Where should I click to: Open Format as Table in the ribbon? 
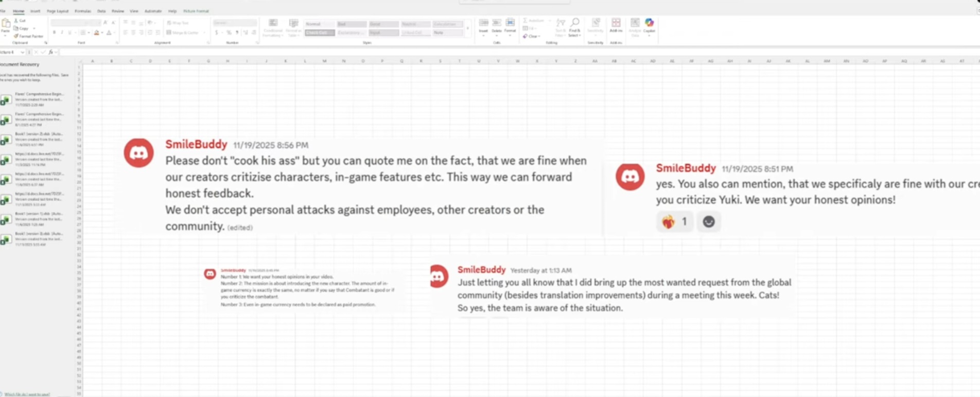(x=293, y=28)
